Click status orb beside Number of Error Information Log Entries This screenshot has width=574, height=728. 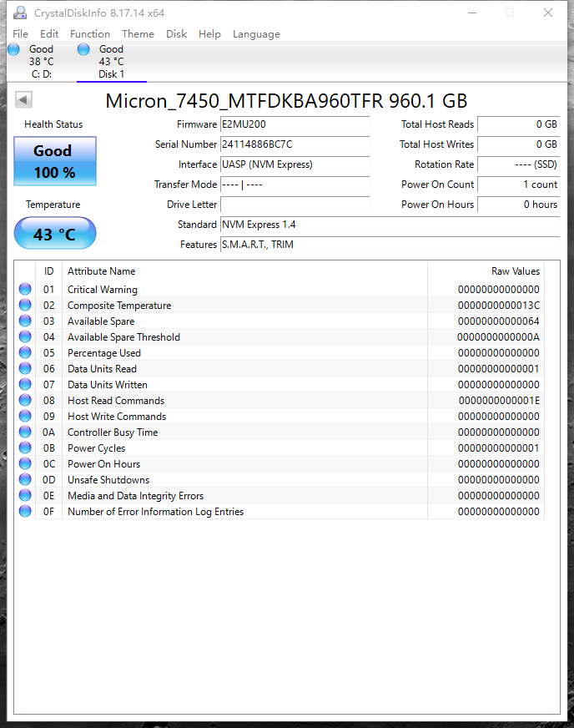25,511
